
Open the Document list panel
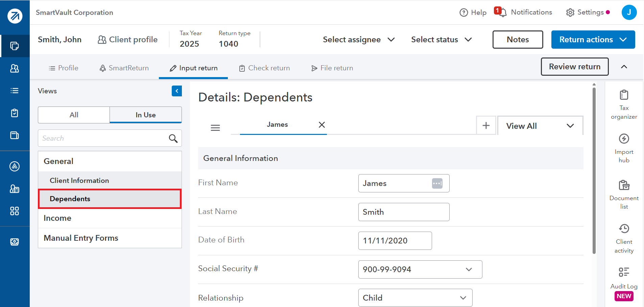[x=624, y=195]
